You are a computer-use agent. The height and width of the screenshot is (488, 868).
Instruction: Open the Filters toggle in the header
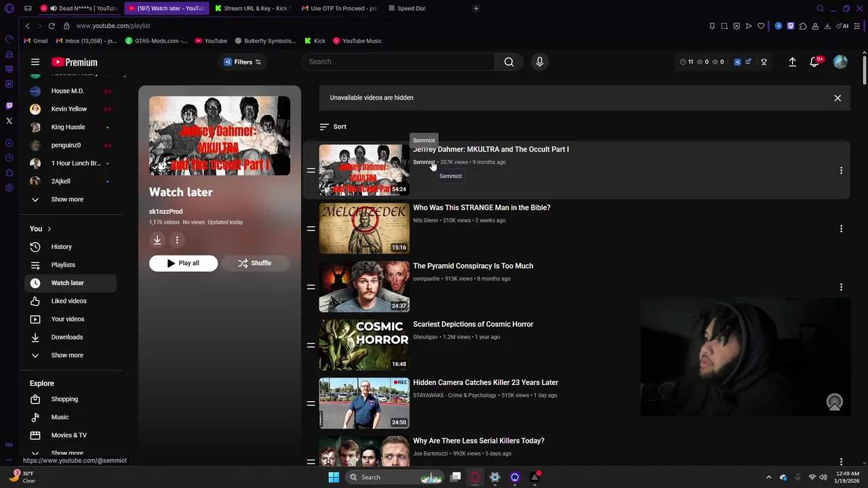[243, 62]
